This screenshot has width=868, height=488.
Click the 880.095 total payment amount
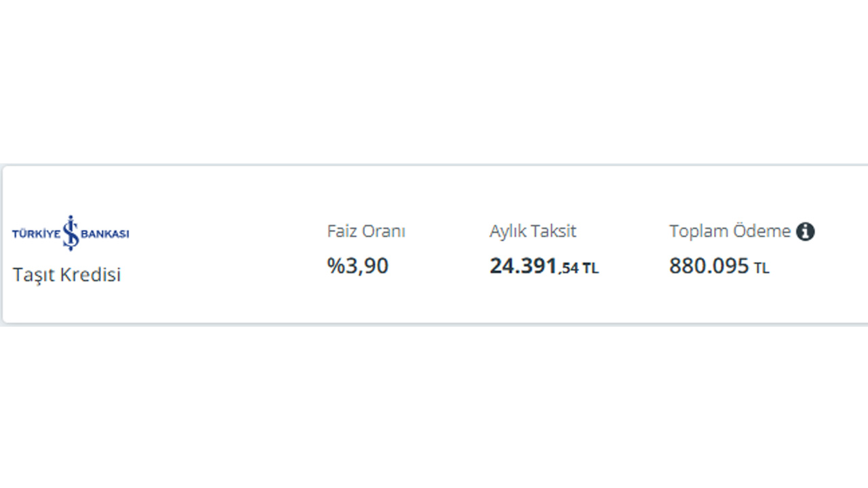[709, 266]
